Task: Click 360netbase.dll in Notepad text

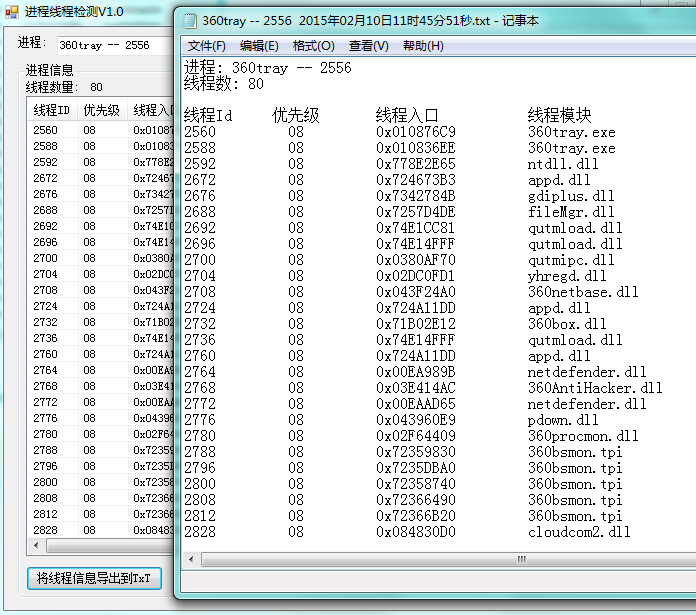Action: pos(583,292)
